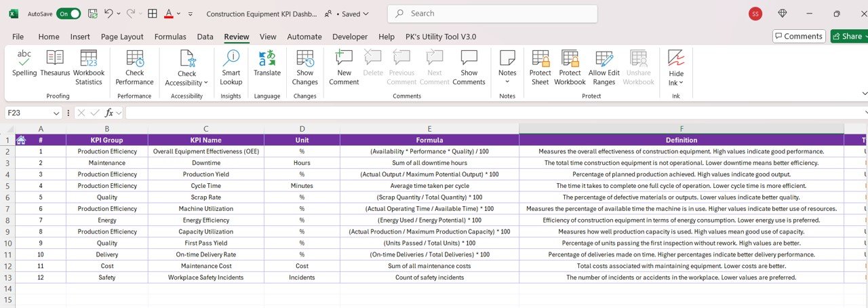868x308 pixels.
Task: Open the Thesaurus tool
Action: pyautogui.click(x=55, y=63)
